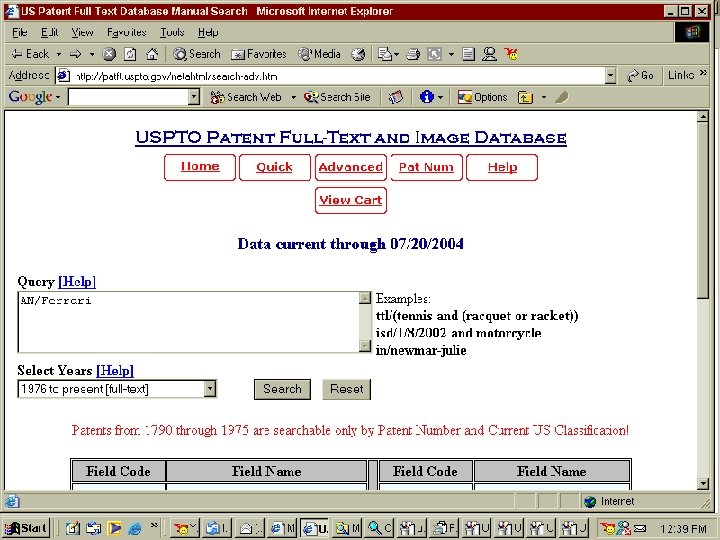This screenshot has width=720, height=540.
Task: Click the View Cart button
Action: coord(351,200)
